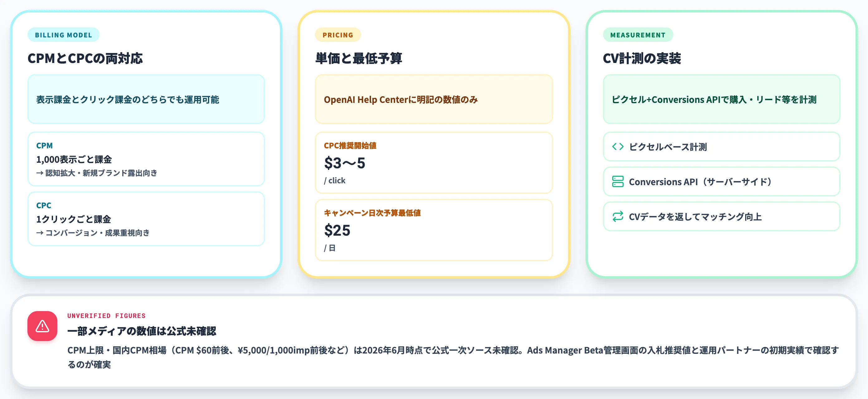The width and height of the screenshot is (868, 399).
Task: Click the CVデータを返してマッチング向上 text
Action: tap(695, 217)
